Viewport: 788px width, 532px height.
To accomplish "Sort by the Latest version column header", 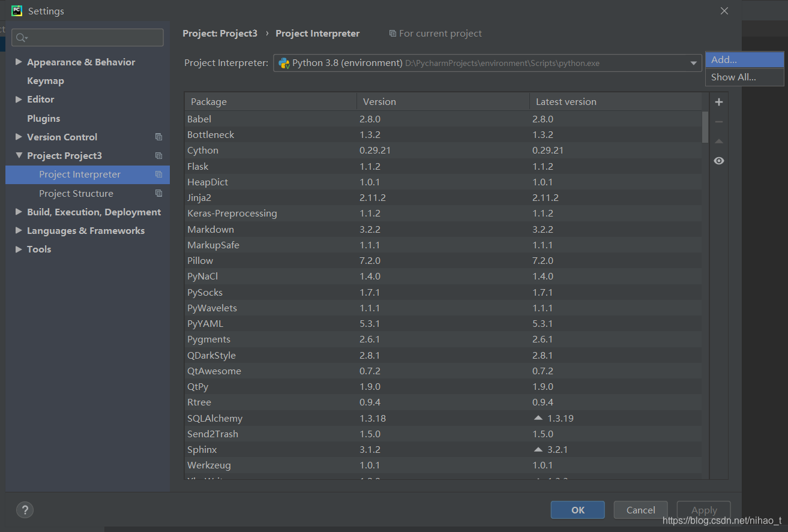I will coord(615,101).
